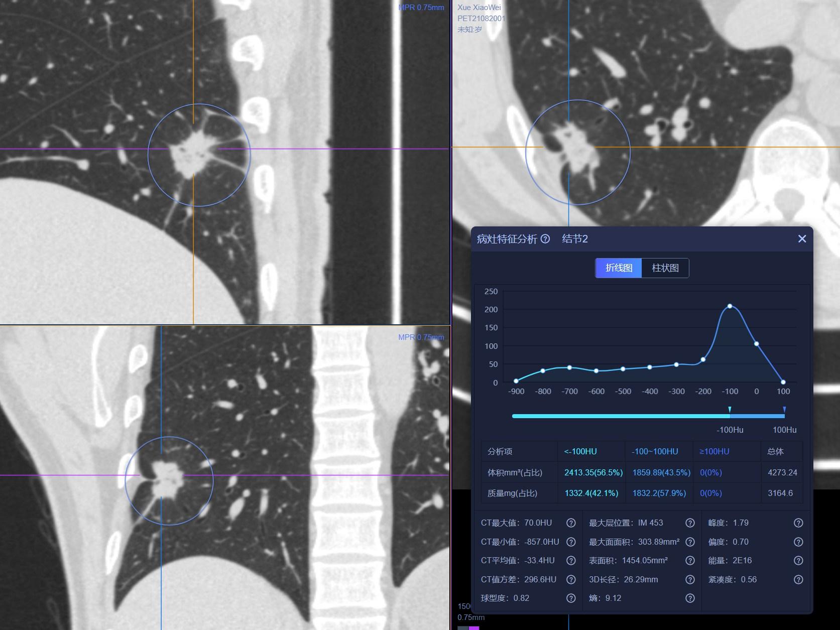
Task: Click the peak data point at -100
Action: coord(730,306)
